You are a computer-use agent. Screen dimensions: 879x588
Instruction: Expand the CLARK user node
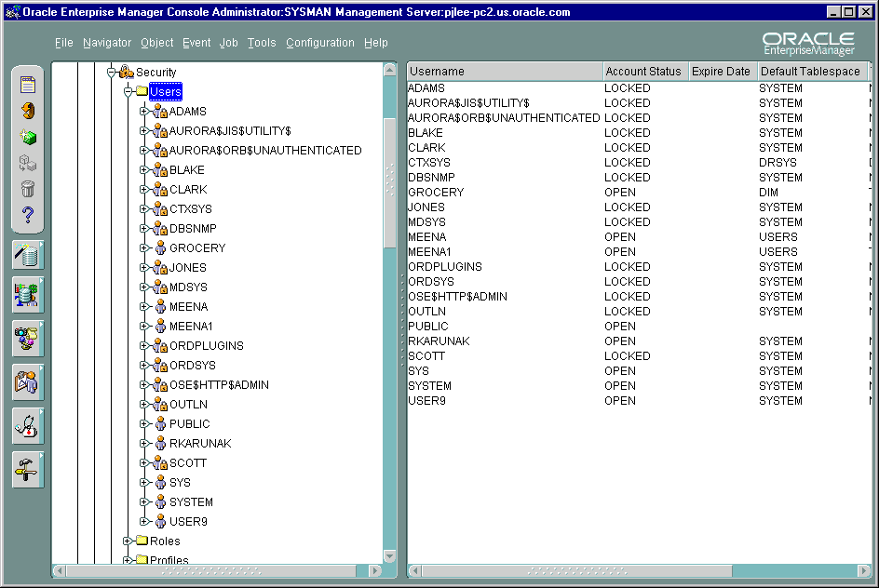click(144, 189)
